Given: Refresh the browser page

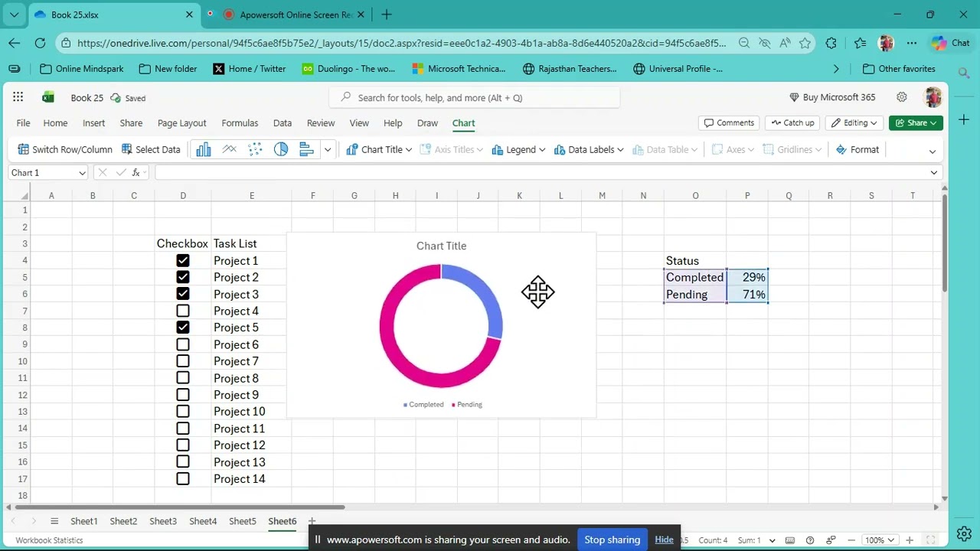Looking at the screenshot, I should click(x=40, y=44).
